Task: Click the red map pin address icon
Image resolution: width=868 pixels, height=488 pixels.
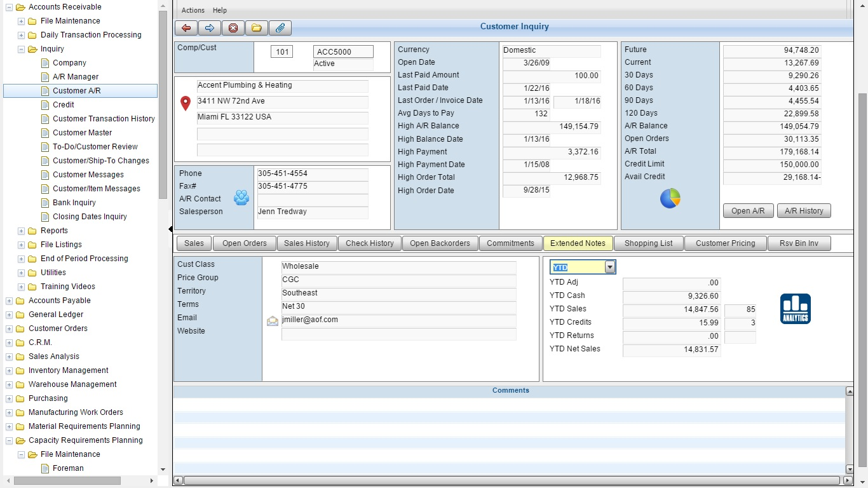Action: tap(186, 103)
